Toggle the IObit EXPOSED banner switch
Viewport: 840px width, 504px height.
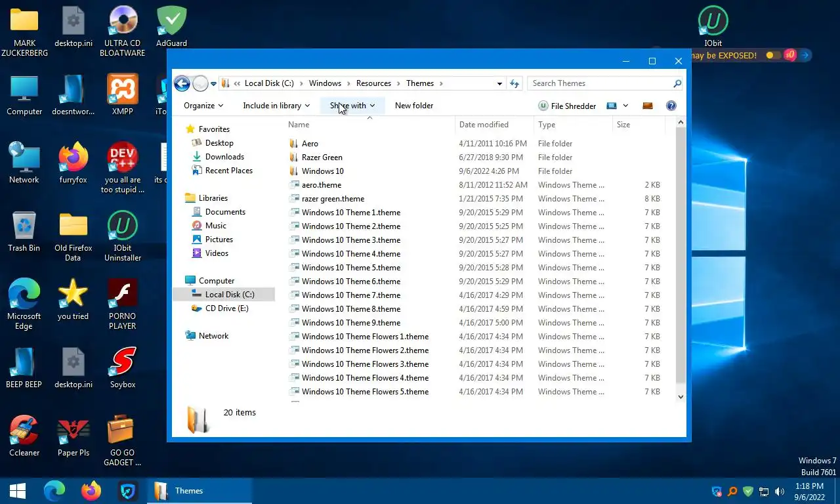tap(773, 56)
